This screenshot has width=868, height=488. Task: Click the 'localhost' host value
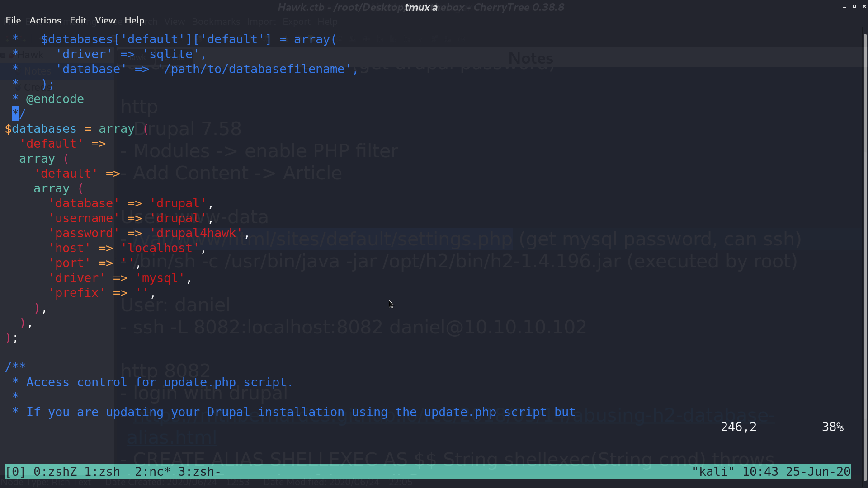[160, 248]
